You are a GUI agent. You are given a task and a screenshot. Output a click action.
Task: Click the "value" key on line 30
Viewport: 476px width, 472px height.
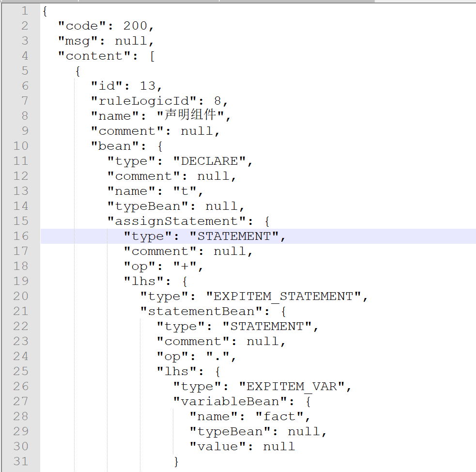coord(217,446)
